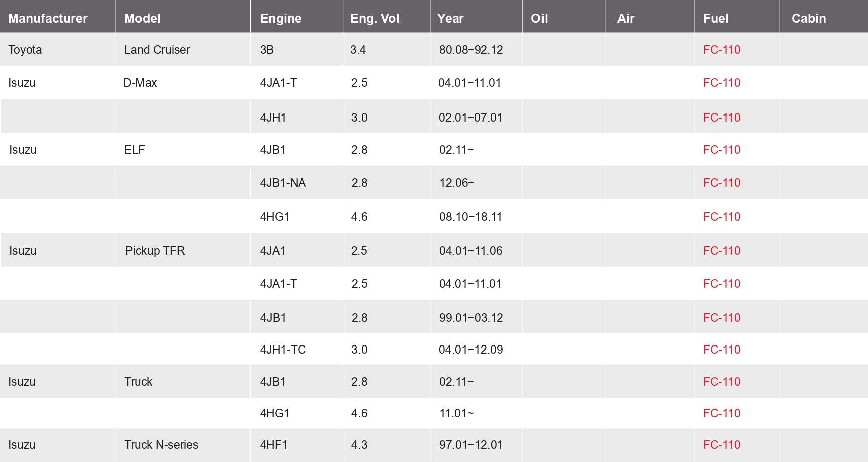Select the Pickup TFR model cell

pyautogui.click(x=155, y=251)
